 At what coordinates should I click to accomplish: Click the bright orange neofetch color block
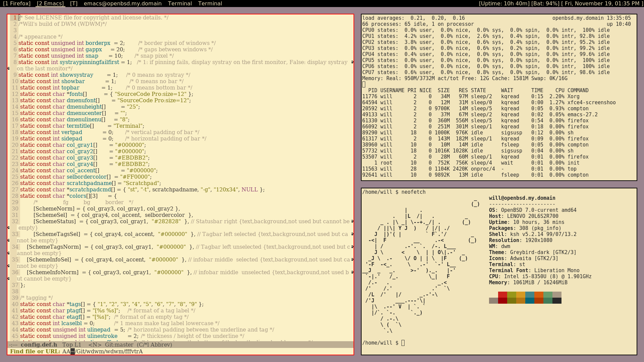(539, 295)
